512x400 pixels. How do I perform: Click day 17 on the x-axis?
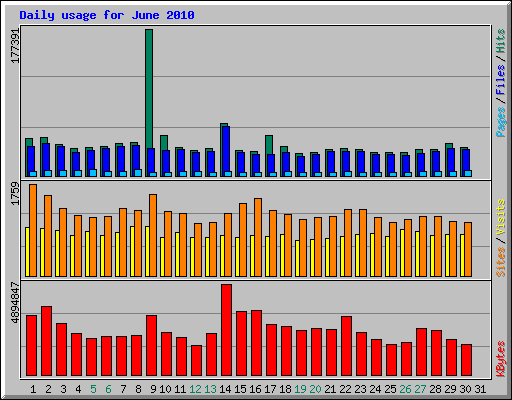coord(270,389)
